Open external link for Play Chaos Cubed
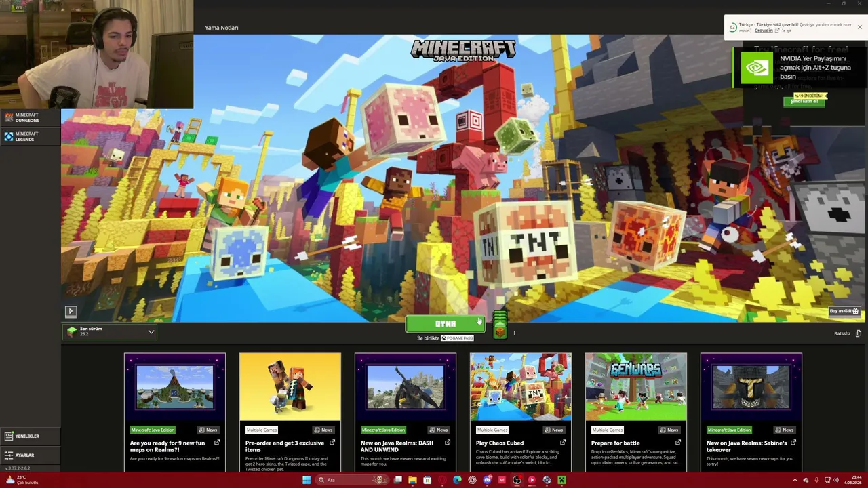Screen dimensions: 868x488 click(x=563, y=443)
